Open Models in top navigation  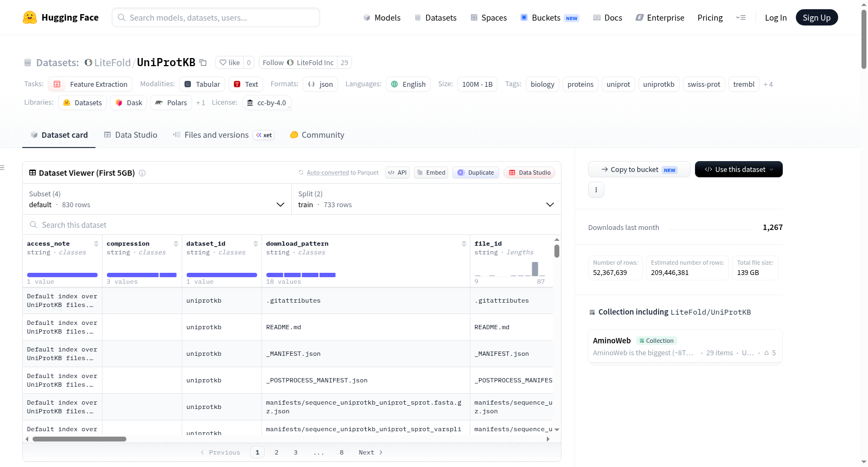[382, 17]
